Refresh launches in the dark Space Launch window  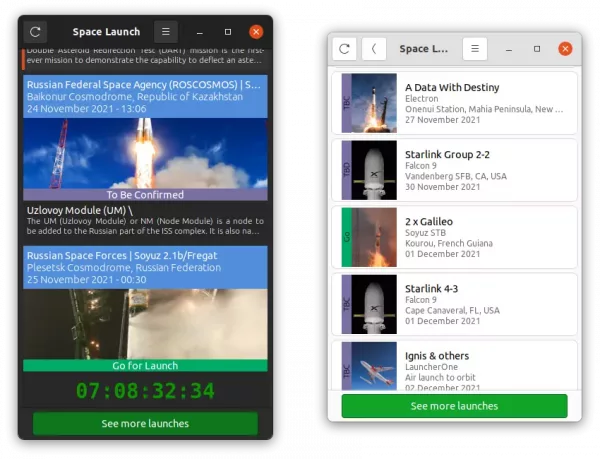[x=35, y=32]
